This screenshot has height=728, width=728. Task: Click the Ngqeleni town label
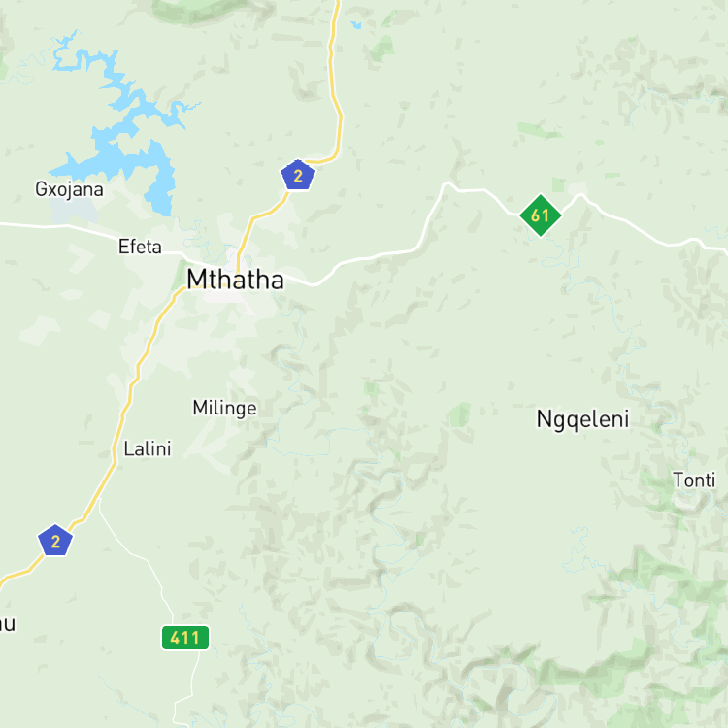coord(582,419)
